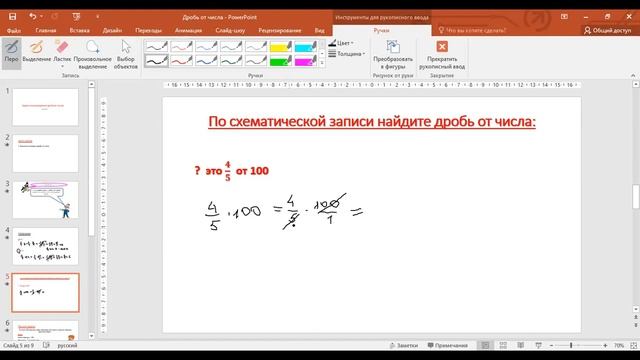Viewport: 640px width, 360px height.
Task: Switch to Reading view icon
Action: (520, 345)
